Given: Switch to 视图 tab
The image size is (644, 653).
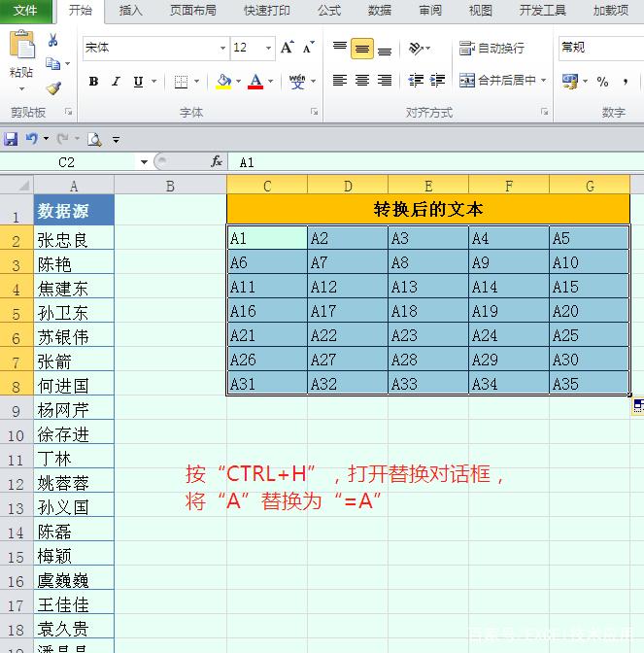Looking at the screenshot, I should [481, 11].
